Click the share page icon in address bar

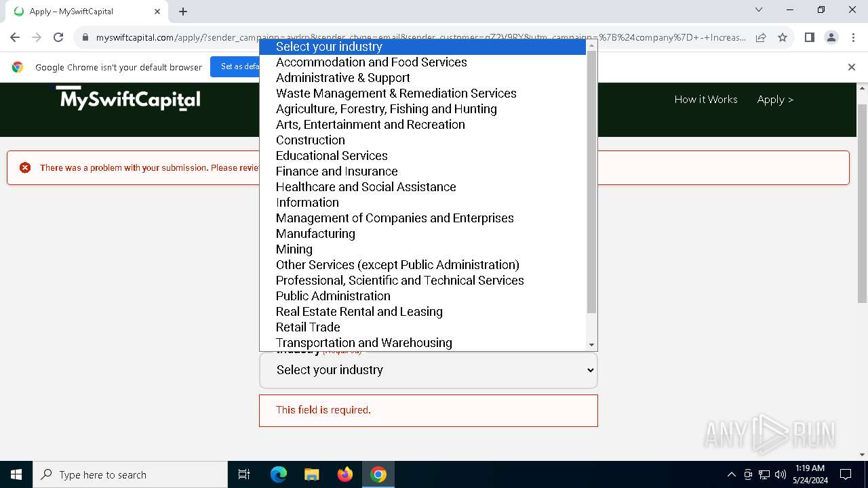tap(761, 37)
